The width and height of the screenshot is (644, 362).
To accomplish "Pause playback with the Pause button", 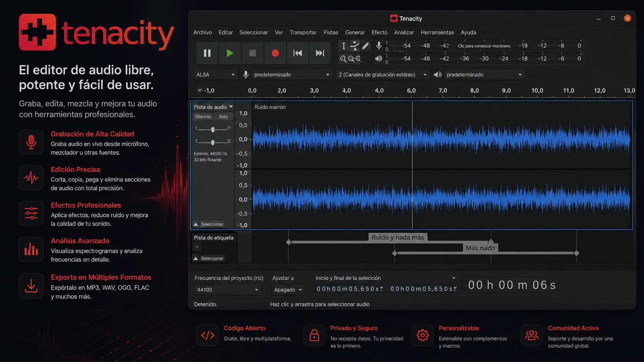I will (x=207, y=53).
